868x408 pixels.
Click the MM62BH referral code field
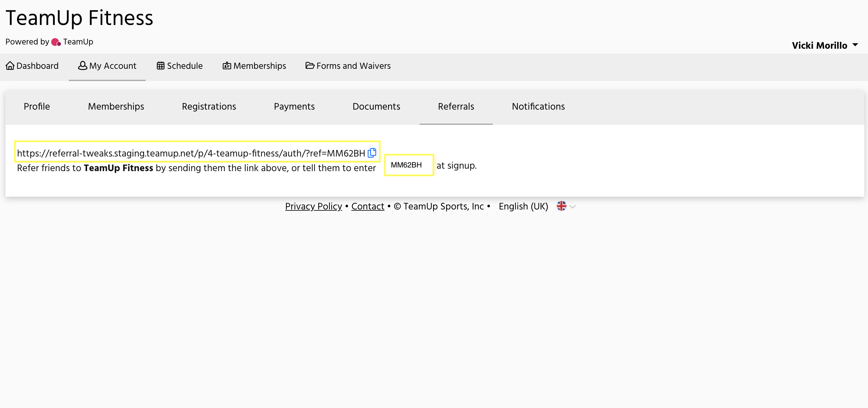[x=408, y=165]
